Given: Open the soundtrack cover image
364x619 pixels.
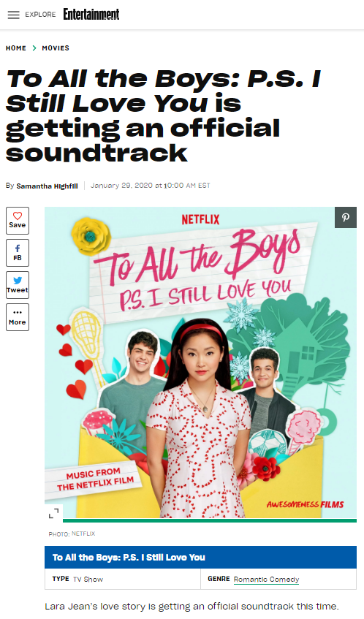Looking at the screenshot, I should [x=200, y=362].
